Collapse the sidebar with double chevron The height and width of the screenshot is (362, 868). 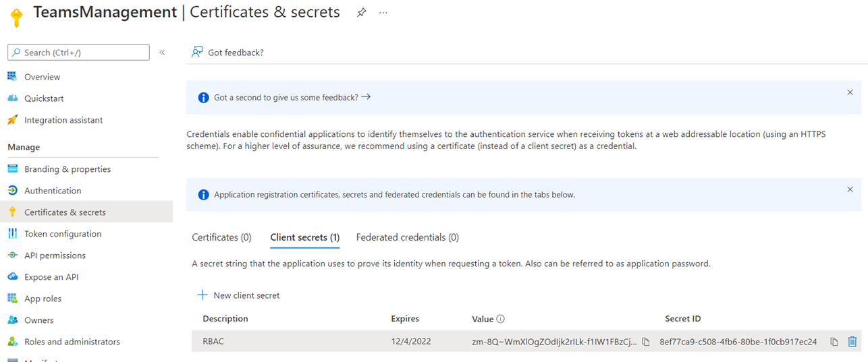[162, 53]
